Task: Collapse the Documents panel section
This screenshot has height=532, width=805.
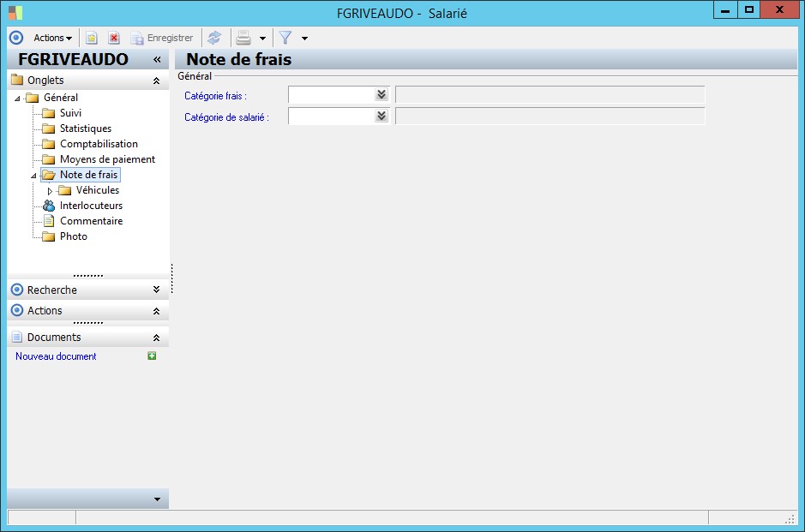Action: (157, 338)
